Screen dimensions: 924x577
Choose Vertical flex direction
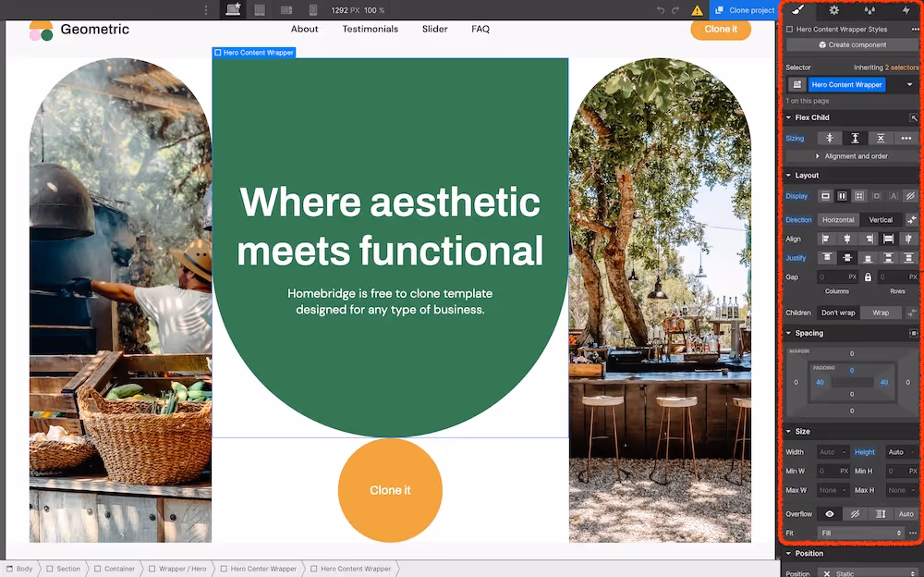pyautogui.click(x=881, y=219)
